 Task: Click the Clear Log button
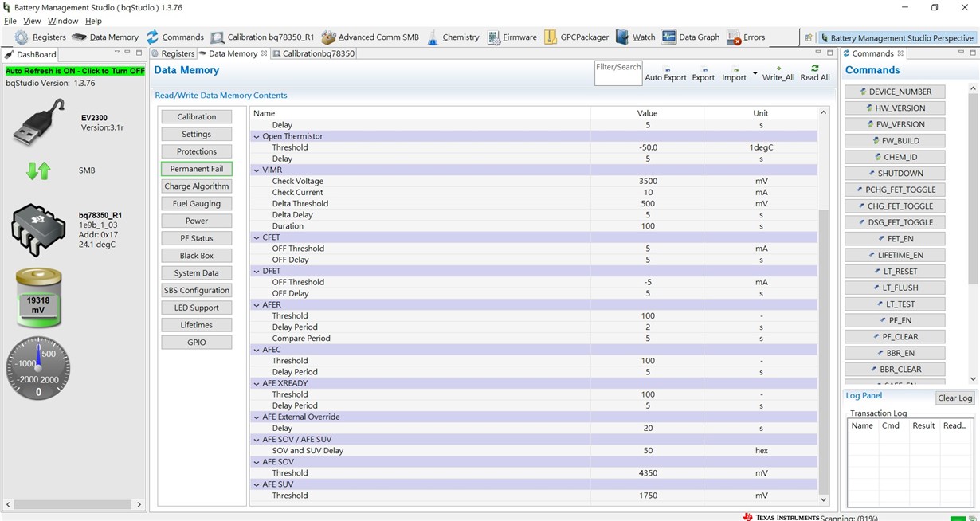pos(955,398)
